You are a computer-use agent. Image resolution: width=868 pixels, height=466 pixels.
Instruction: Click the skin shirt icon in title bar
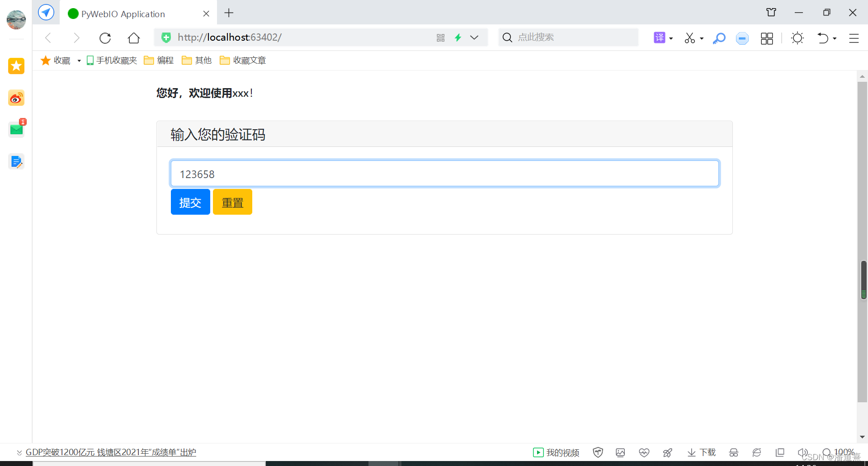point(771,13)
